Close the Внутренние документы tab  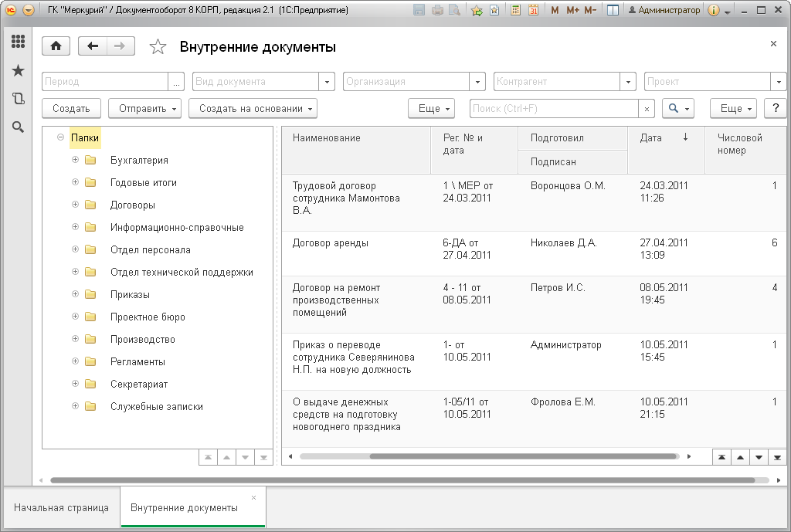pyautogui.click(x=253, y=498)
